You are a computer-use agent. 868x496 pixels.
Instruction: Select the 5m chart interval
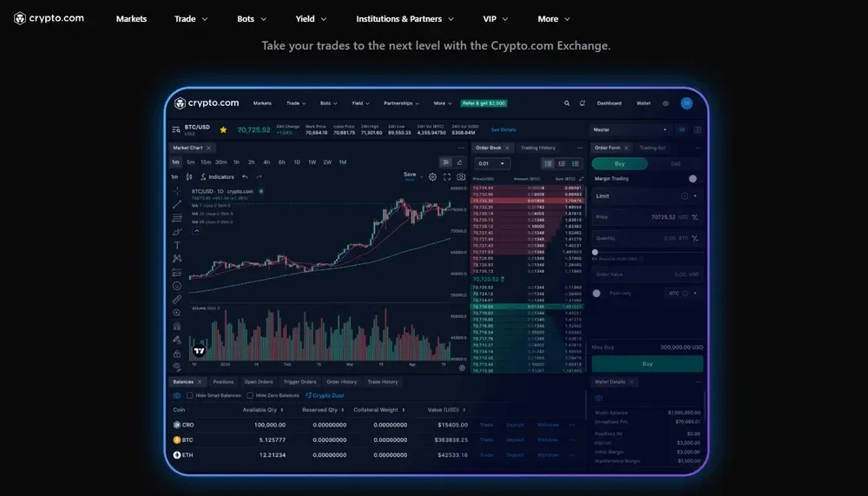pyautogui.click(x=190, y=162)
